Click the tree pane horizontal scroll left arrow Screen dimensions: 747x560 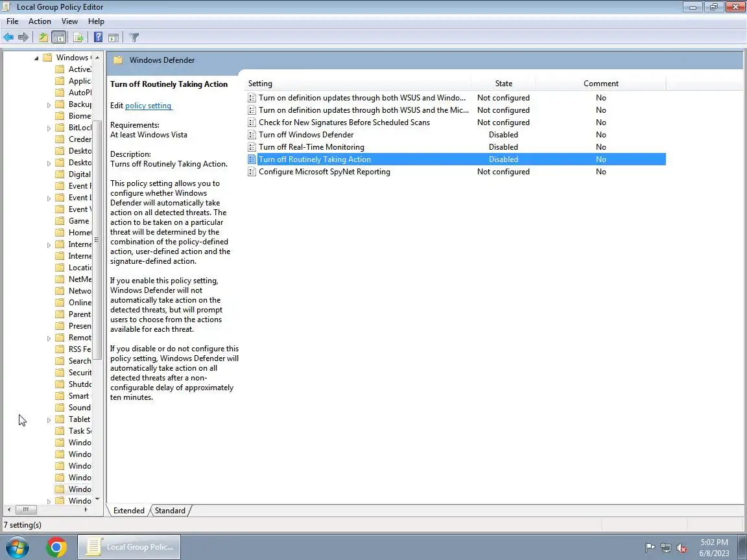[9, 509]
